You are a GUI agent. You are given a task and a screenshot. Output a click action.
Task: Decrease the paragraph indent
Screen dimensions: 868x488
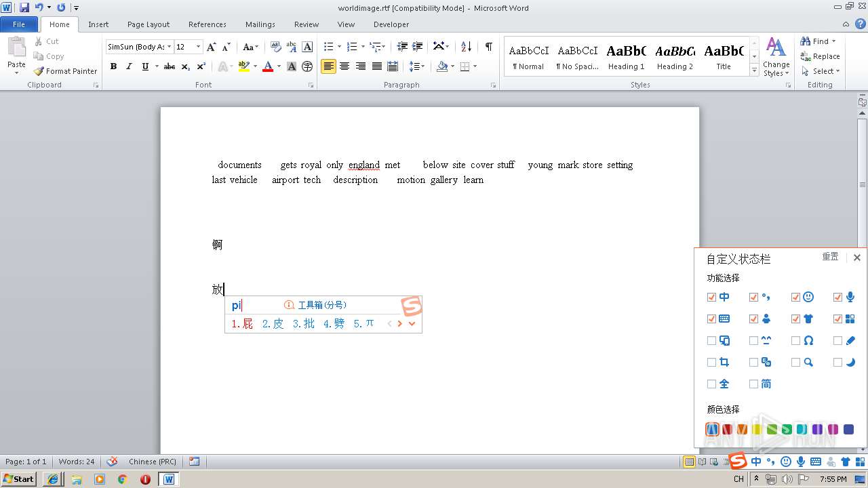pyautogui.click(x=402, y=47)
